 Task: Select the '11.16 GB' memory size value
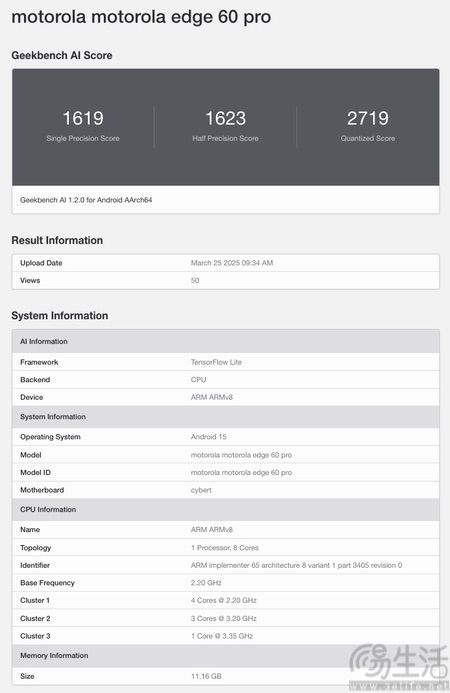[206, 676]
